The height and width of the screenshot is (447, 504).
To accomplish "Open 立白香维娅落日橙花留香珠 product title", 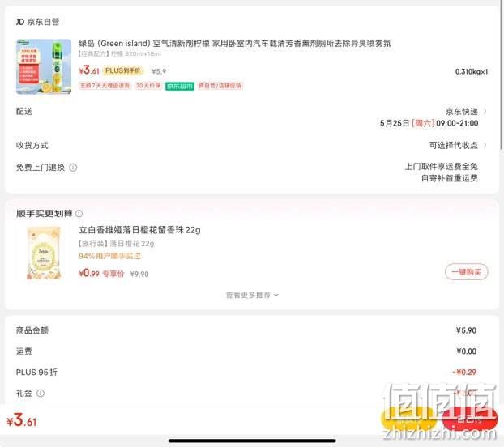I will pyautogui.click(x=139, y=230).
